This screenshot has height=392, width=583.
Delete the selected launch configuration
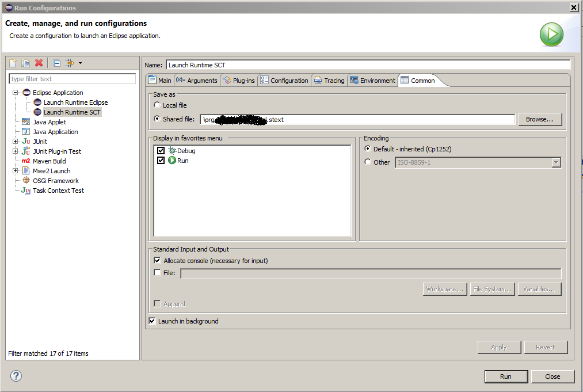(39, 63)
